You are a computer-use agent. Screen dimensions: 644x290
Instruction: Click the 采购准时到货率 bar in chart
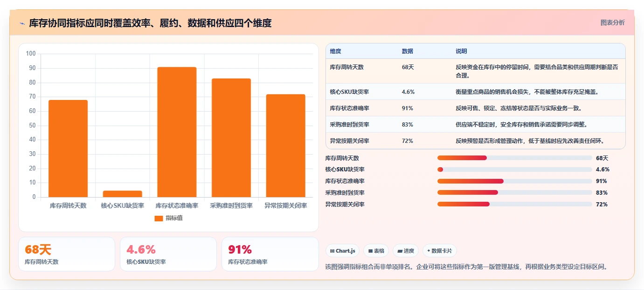(231, 138)
